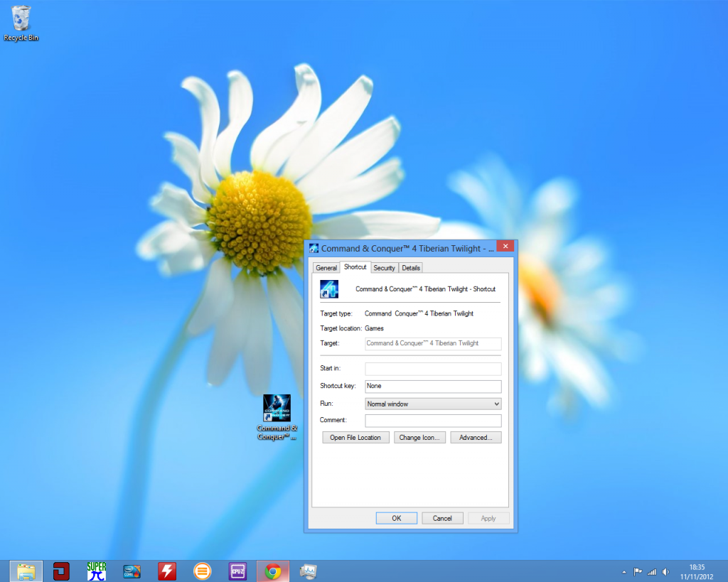Switch to Google Chrome on the taskbar
Viewport: 728px width, 582px height.
click(x=273, y=571)
